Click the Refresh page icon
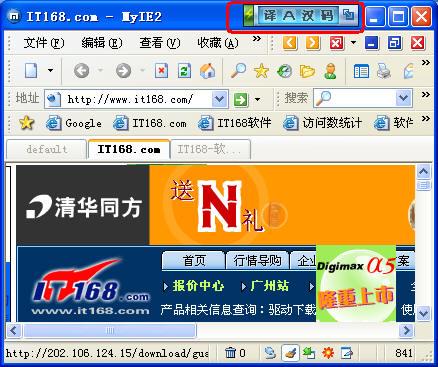The height and width of the screenshot is (367, 438). pyautogui.click(x=184, y=71)
